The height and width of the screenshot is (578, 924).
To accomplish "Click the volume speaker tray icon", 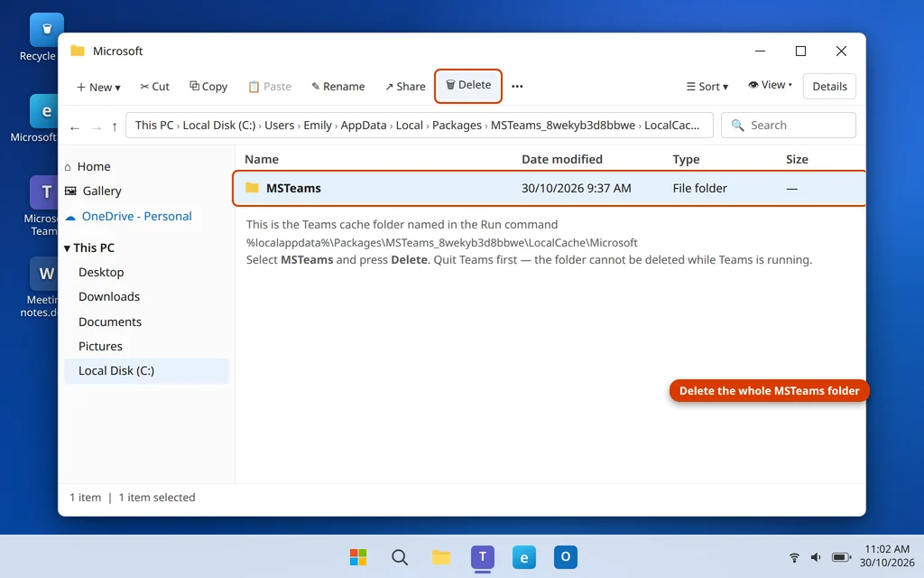I will coord(816,557).
